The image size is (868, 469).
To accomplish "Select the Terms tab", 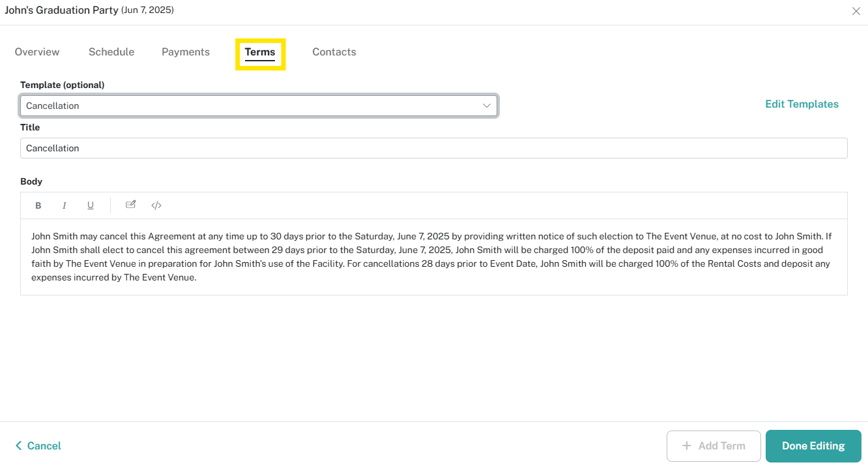I will coord(260,52).
